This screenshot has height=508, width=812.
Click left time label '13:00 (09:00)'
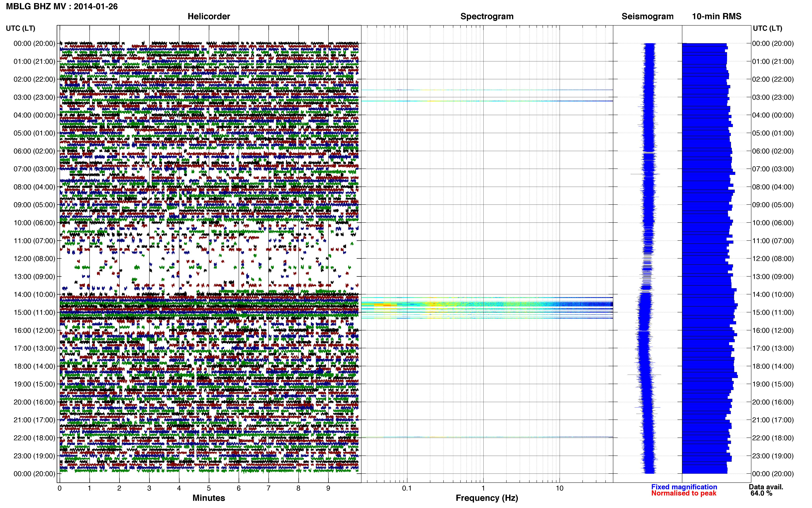pos(34,277)
